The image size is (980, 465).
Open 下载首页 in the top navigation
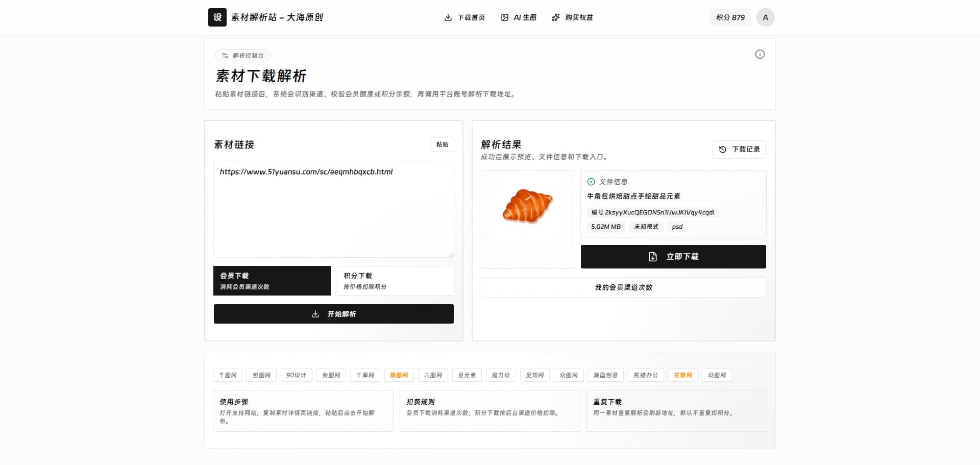[x=464, y=17]
